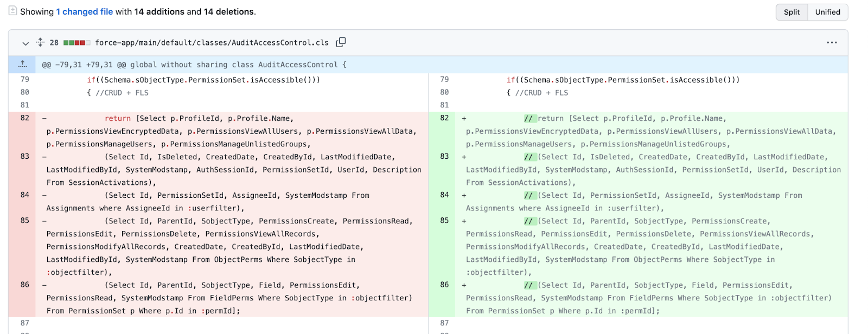
Task: Click the deleted 'return [Select p.ProfileId' line
Action: 232,131
